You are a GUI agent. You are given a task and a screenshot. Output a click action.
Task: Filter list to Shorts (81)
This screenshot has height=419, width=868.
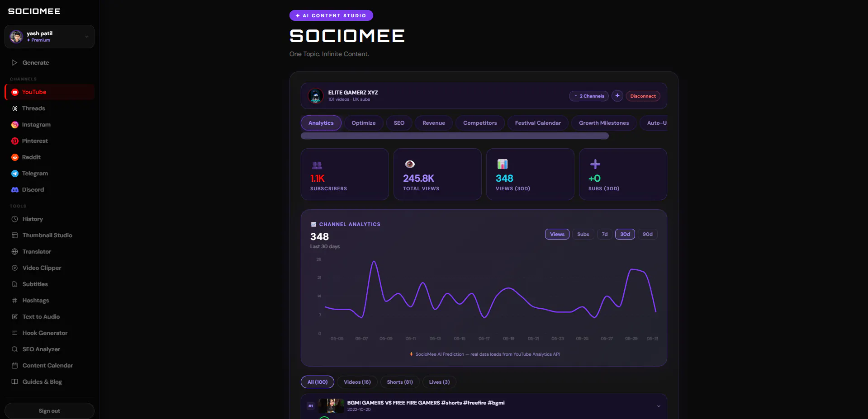pos(400,382)
